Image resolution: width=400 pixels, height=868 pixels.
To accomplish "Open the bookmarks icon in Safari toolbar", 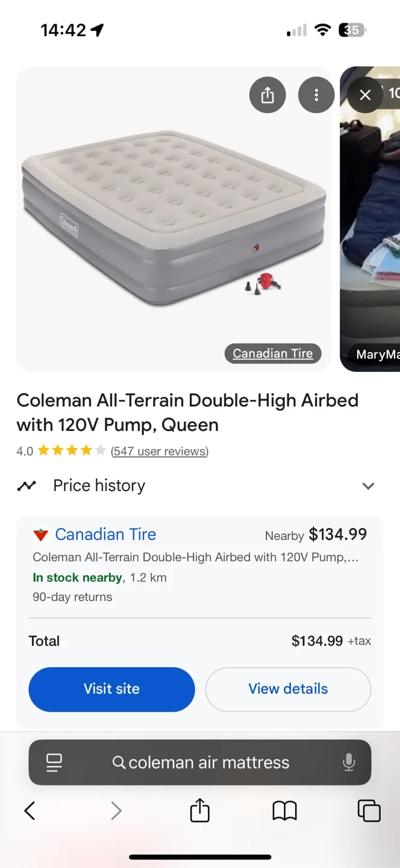I will click(284, 811).
